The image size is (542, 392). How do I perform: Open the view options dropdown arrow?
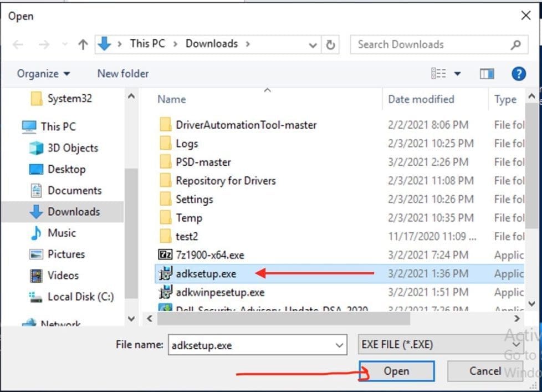(458, 74)
